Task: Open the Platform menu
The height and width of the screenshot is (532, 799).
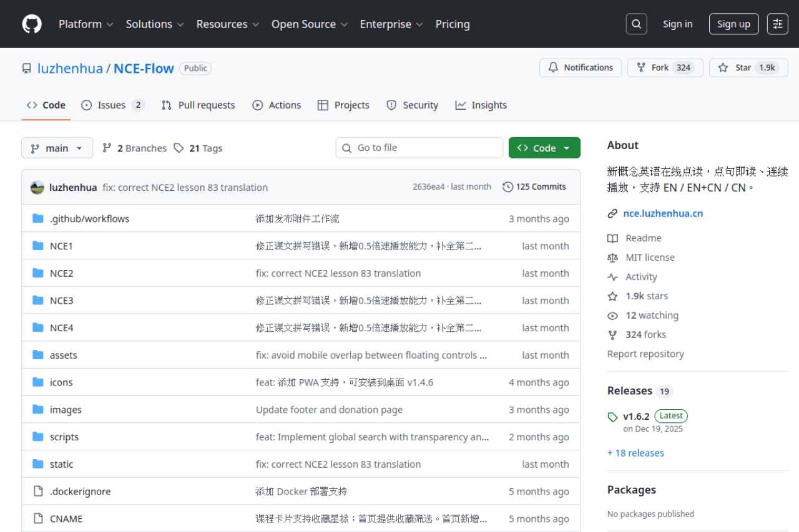Action: click(86, 24)
